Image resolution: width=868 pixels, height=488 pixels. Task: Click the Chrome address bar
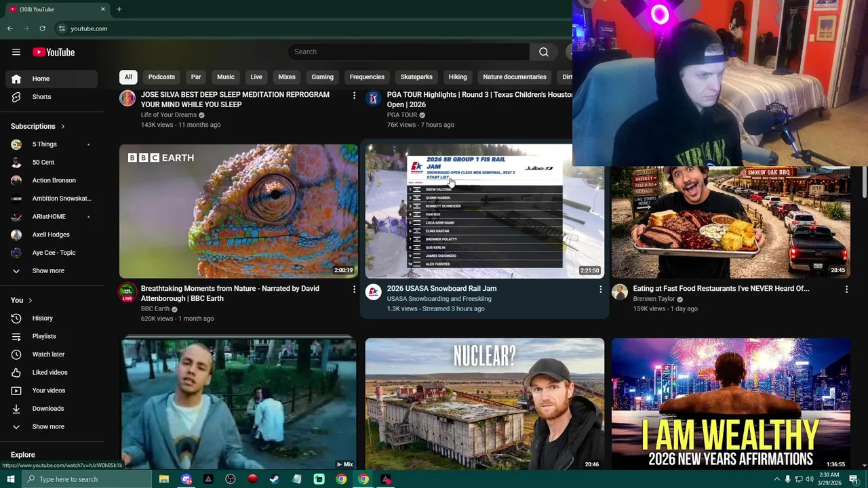tap(312, 28)
